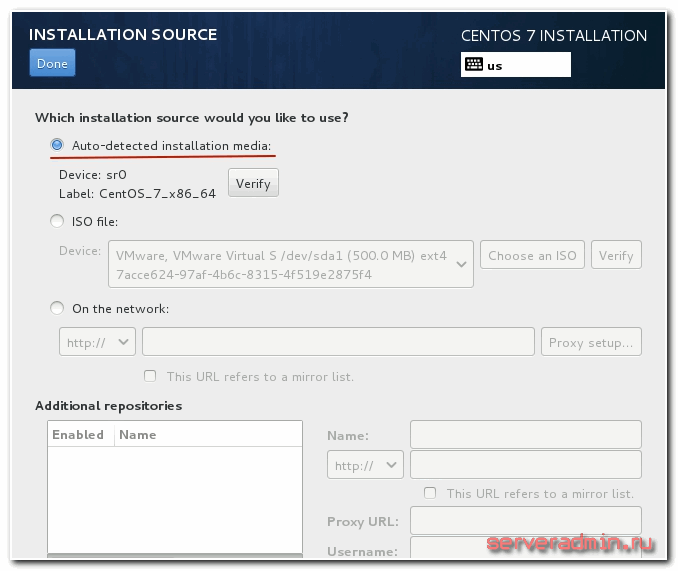Expand the repository protocol http:// dropdown
The image size is (678, 571).
(x=364, y=465)
